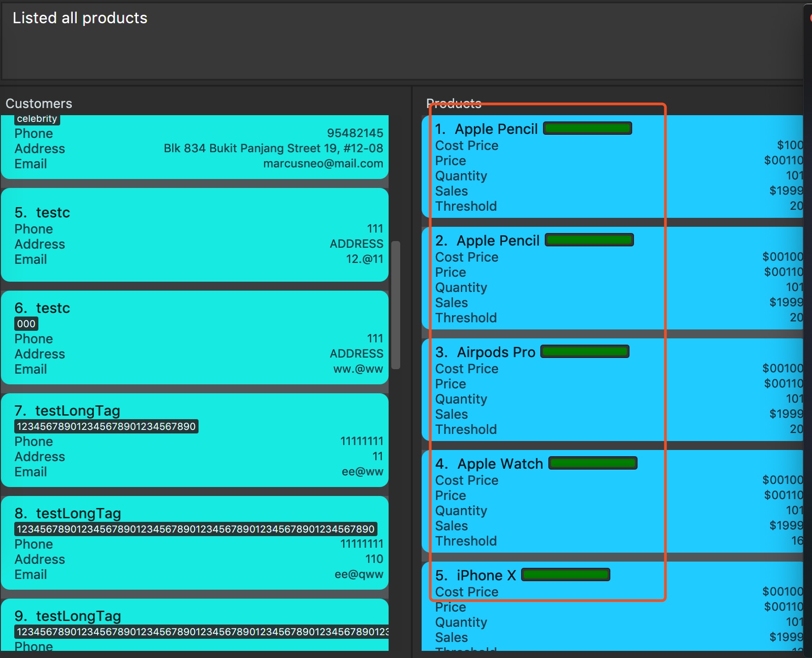Select the '1. Apple Pencil' product title
Screen dimensions: 812x658
(x=486, y=129)
